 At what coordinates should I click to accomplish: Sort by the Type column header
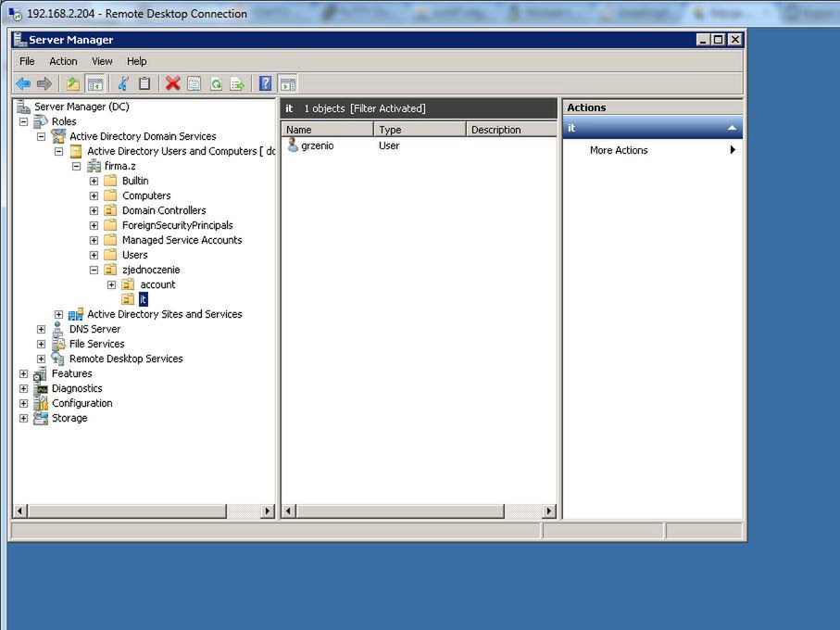pos(420,130)
